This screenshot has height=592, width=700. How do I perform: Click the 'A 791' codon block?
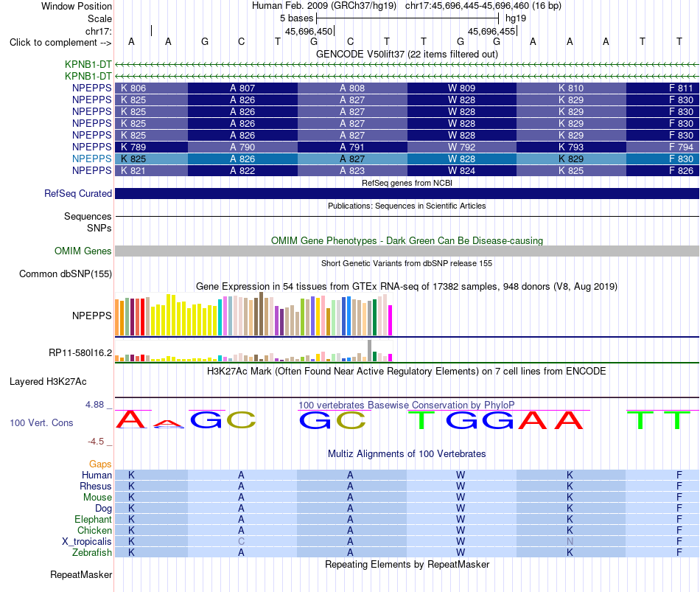tap(352, 147)
